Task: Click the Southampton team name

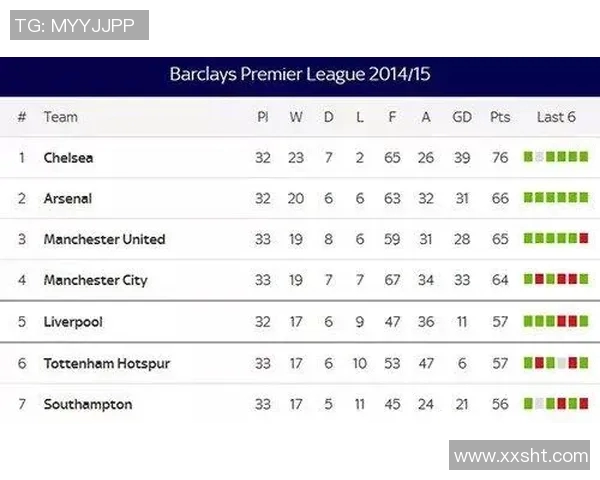Action: 87,404
